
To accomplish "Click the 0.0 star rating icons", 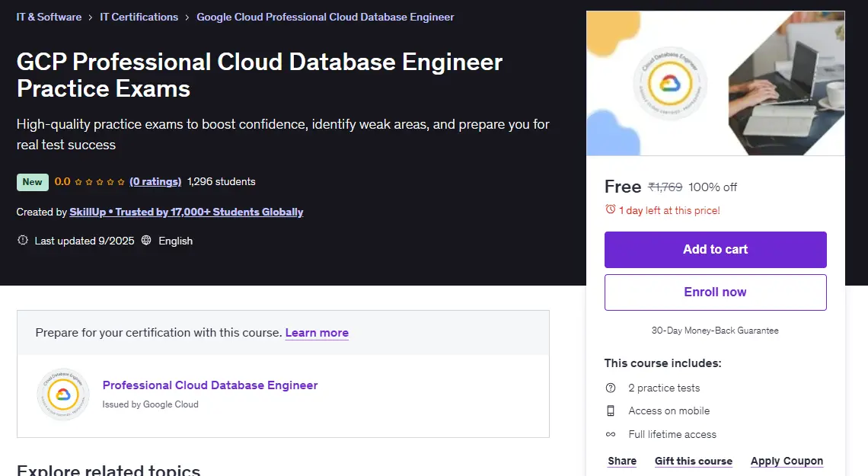I will [x=100, y=181].
